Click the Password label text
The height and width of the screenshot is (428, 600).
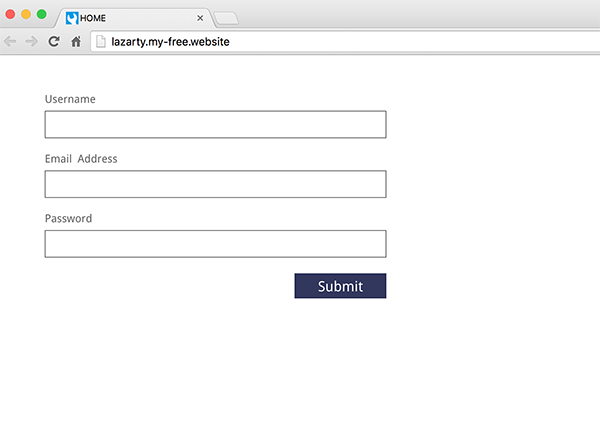click(68, 218)
